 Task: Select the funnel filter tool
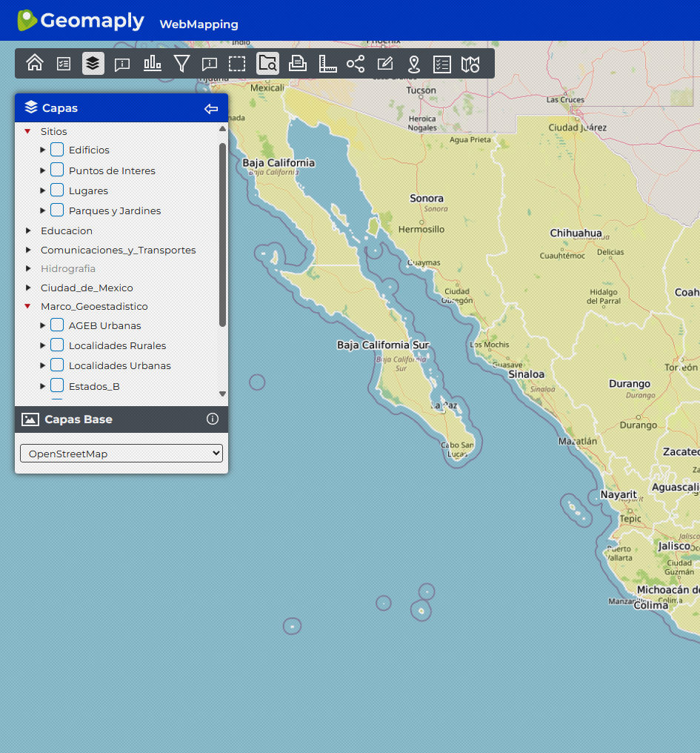click(x=181, y=63)
